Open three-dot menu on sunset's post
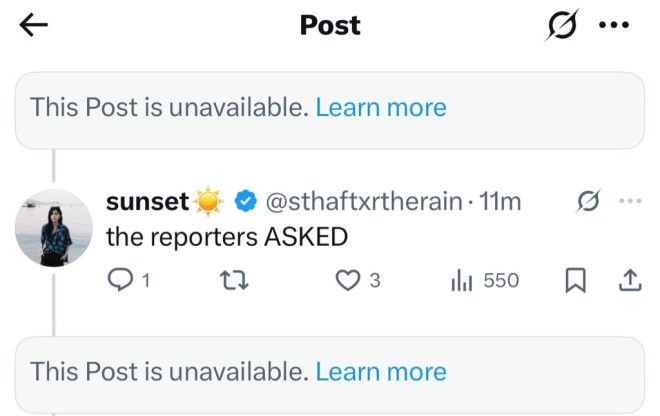 pos(631,201)
